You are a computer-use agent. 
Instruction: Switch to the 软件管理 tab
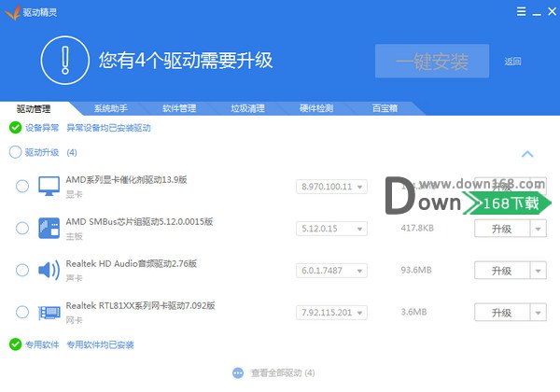(x=179, y=108)
